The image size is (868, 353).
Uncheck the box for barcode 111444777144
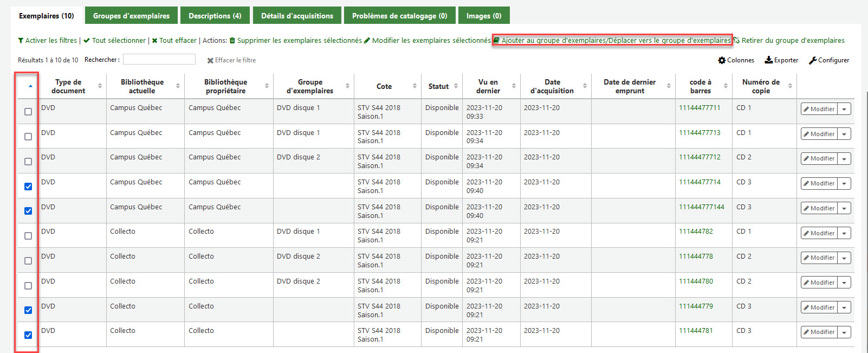[28, 211]
